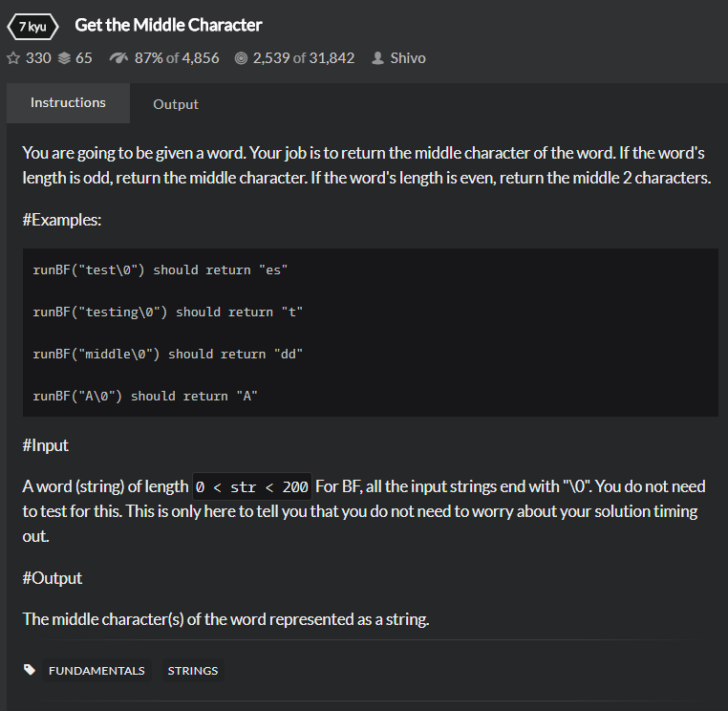Click the star icon to favorite kata
The image size is (728, 711).
[13, 58]
